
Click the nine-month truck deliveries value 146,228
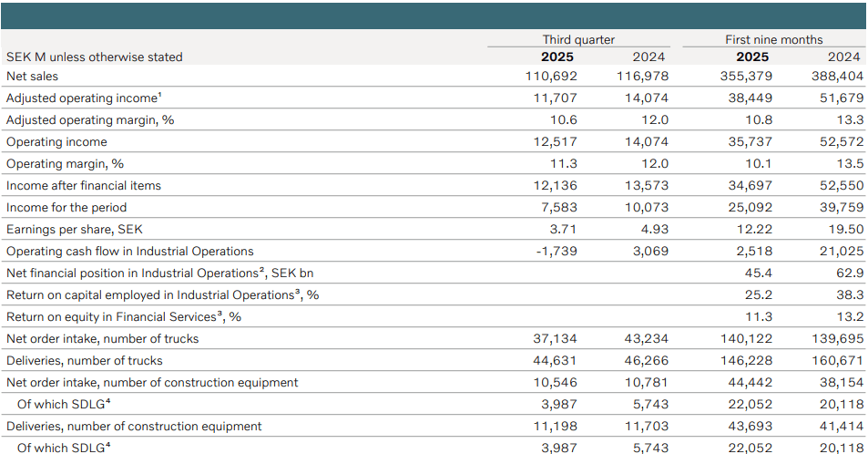748,360
